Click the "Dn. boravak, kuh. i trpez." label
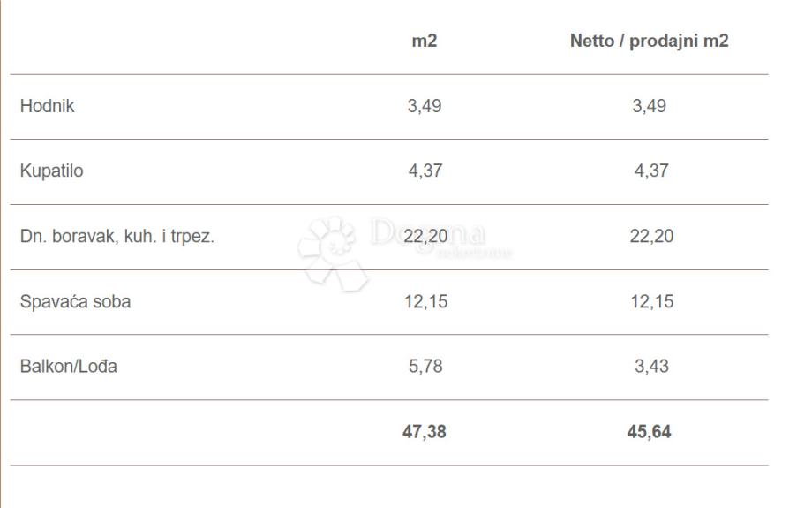 (x=117, y=237)
